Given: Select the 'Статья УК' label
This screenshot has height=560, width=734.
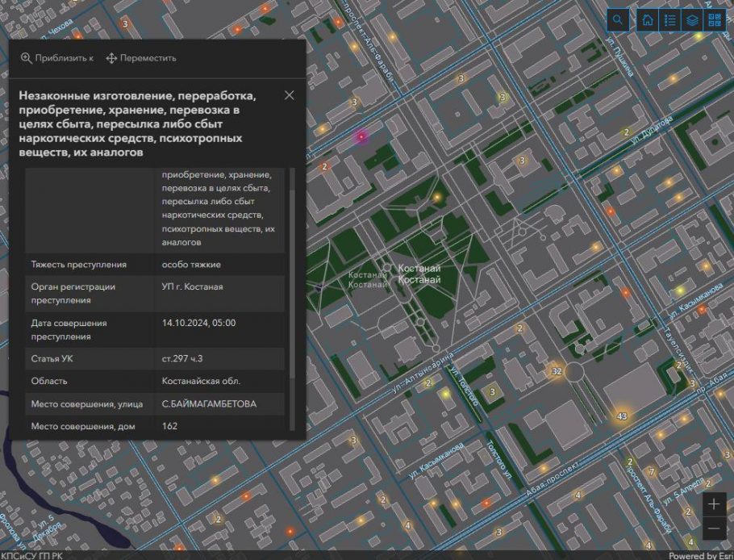Looking at the screenshot, I should (52, 358).
